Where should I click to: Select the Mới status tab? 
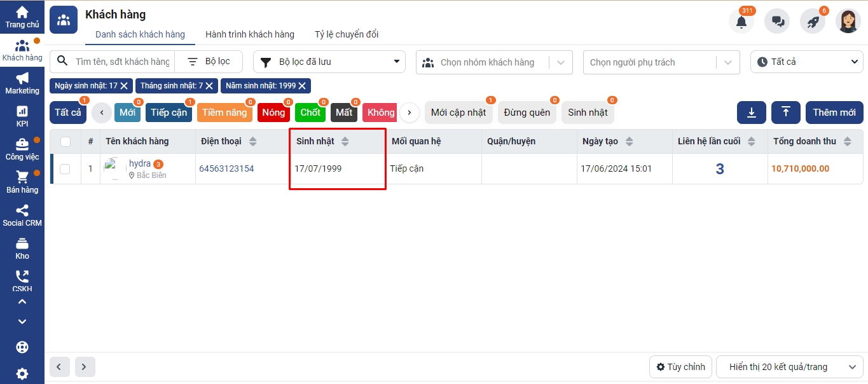point(127,113)
